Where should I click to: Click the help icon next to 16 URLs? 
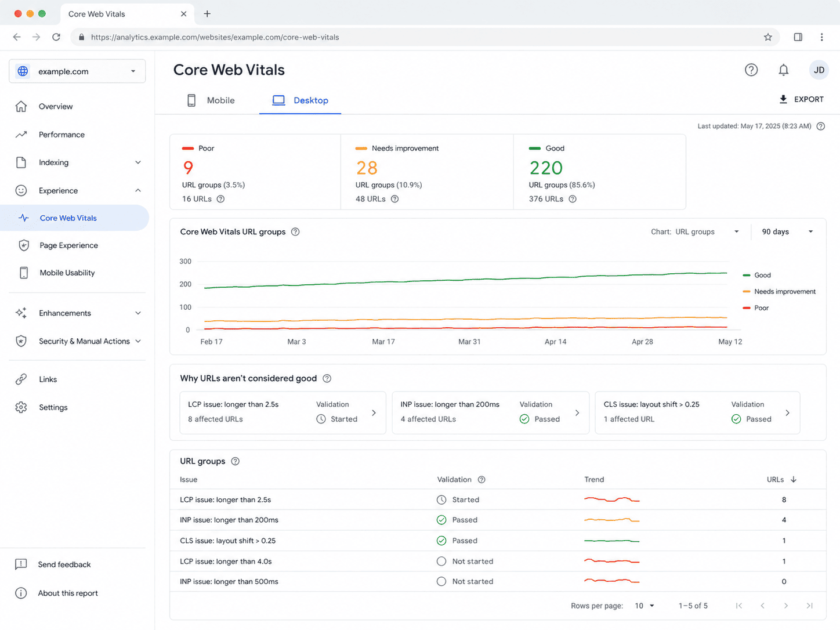tap(220, 199)
